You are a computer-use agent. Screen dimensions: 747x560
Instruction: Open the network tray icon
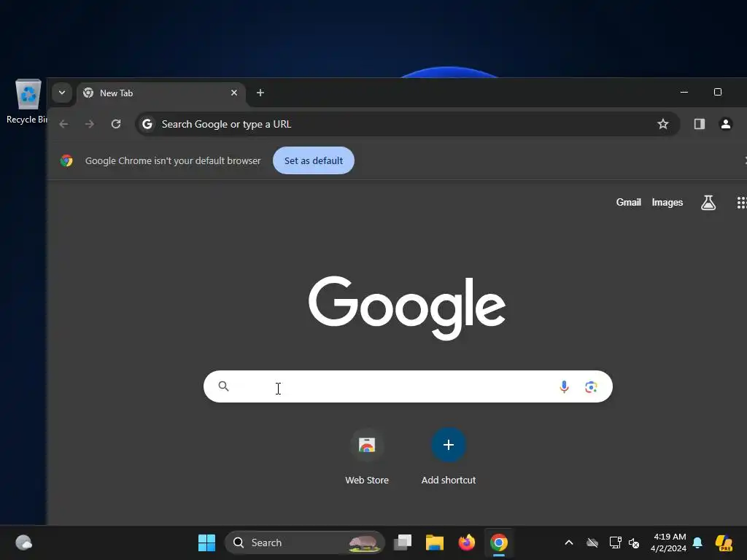(615, 542)
